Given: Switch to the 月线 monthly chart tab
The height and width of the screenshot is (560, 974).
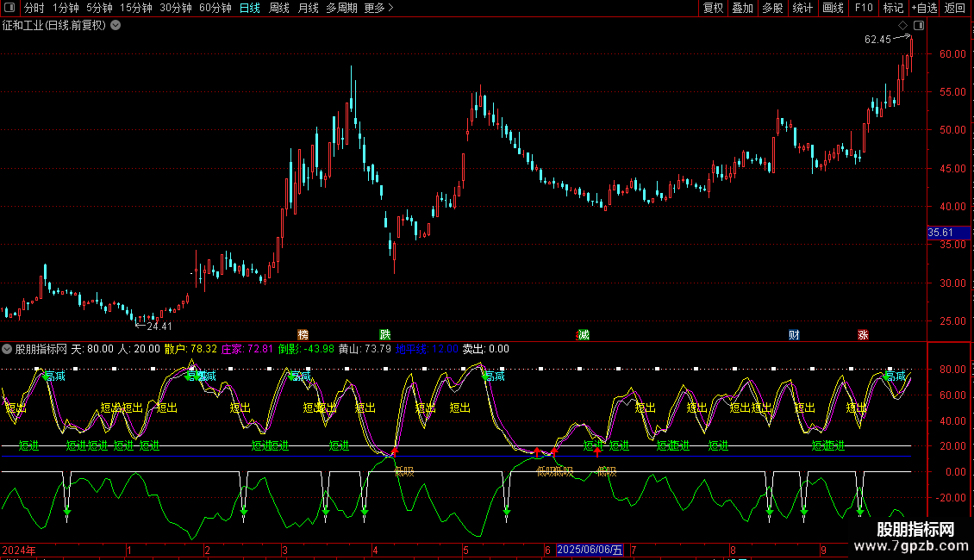Looking at the screenshot, I should pos(308,8).
